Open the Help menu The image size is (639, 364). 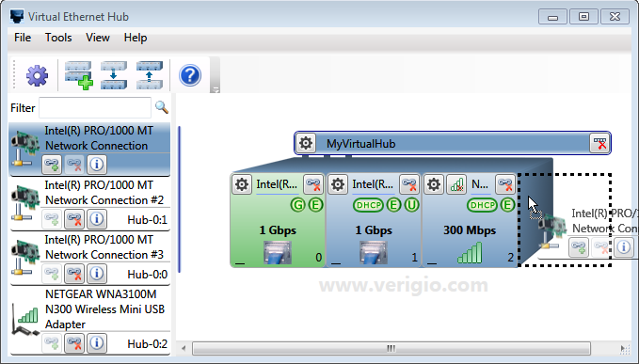(x=136, y=38)
